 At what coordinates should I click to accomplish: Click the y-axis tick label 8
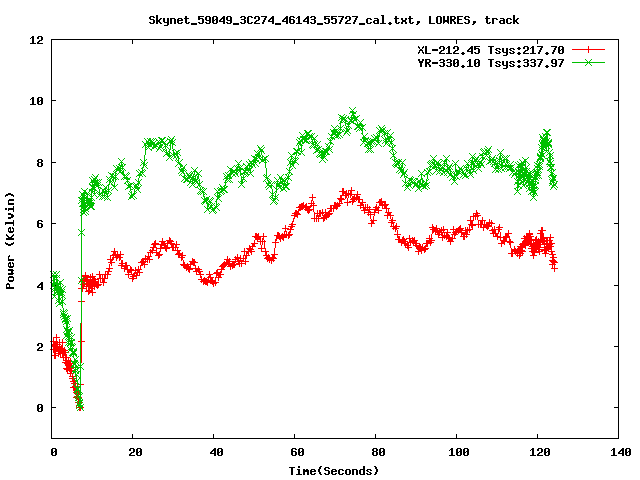(x=40, y=163)
